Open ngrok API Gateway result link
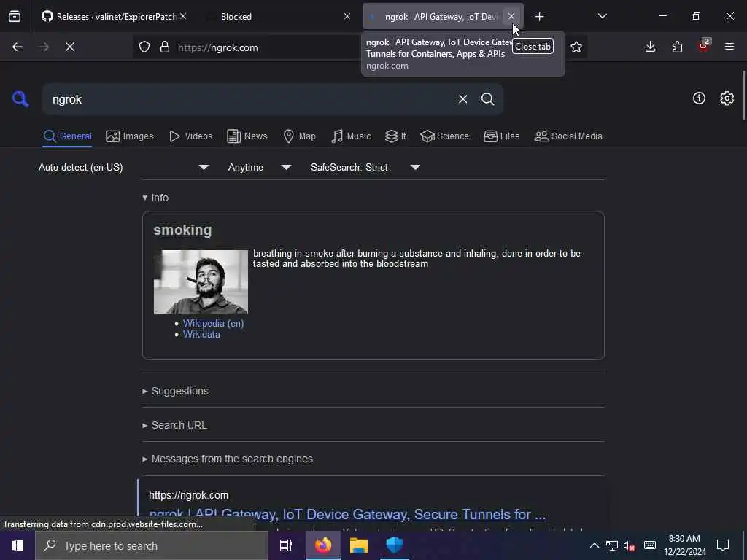 (x=347, y=514)
